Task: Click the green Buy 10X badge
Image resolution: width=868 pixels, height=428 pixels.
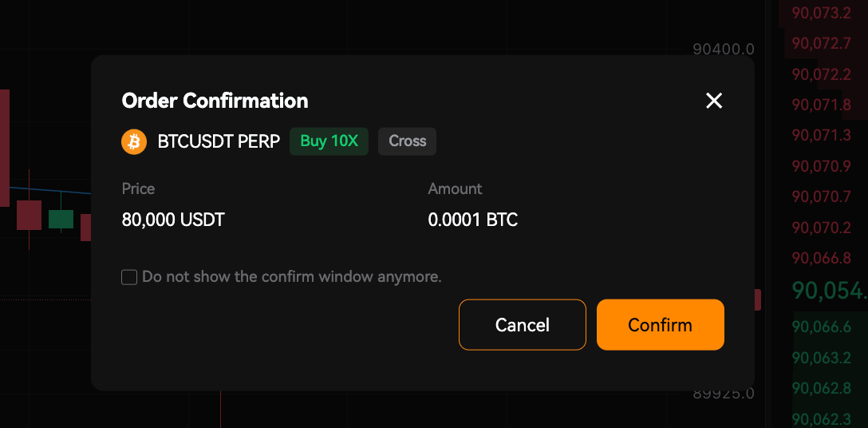Action: [329, 141]
